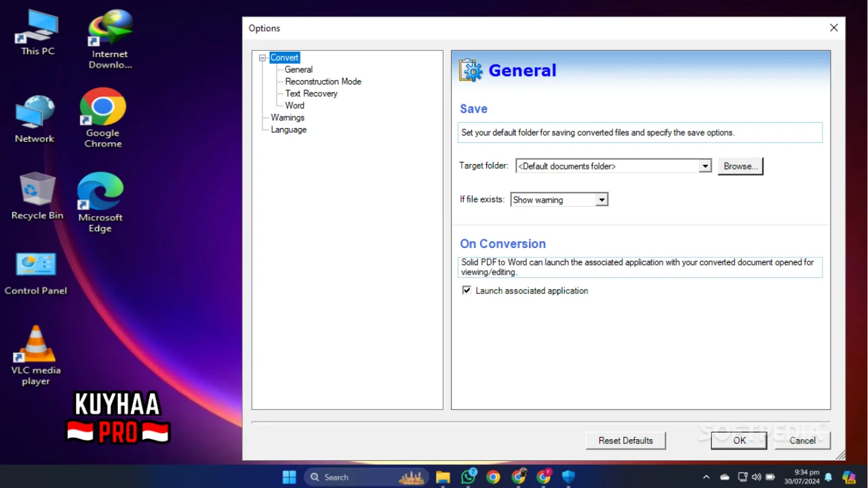
Task: Open Warnings options page
Action: (x=288, y=118)
